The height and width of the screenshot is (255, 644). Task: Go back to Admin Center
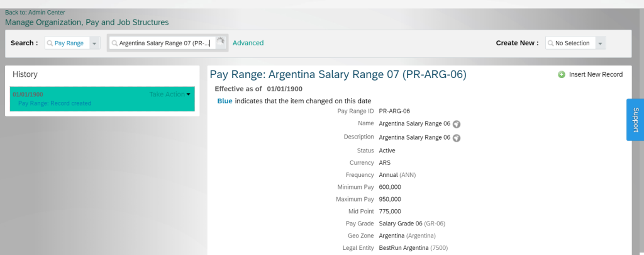(x=35, y=12)
